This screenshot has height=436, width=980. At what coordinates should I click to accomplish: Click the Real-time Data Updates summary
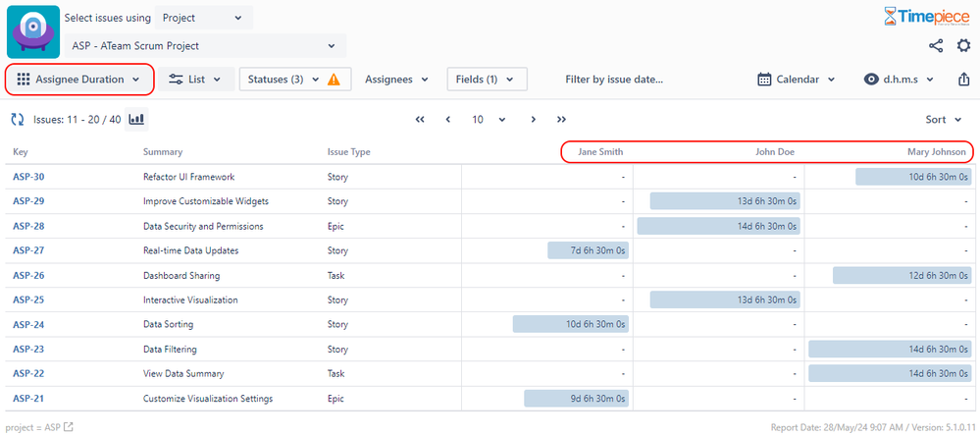190,250
